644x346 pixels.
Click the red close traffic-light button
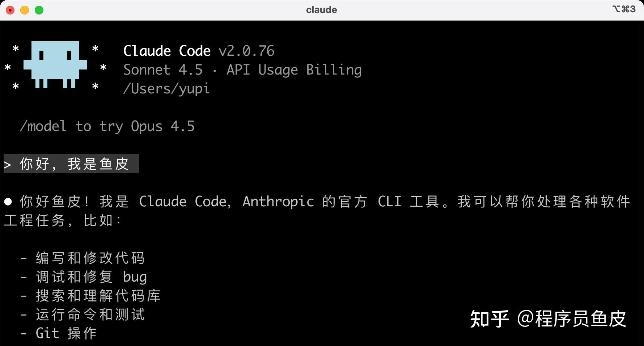[10, 10]
